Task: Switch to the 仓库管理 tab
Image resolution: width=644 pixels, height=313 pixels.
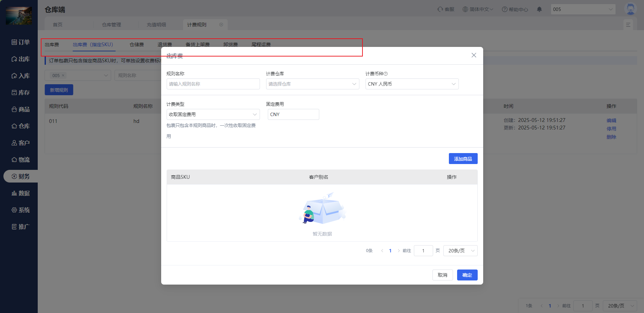Action: tap(111, 25)
